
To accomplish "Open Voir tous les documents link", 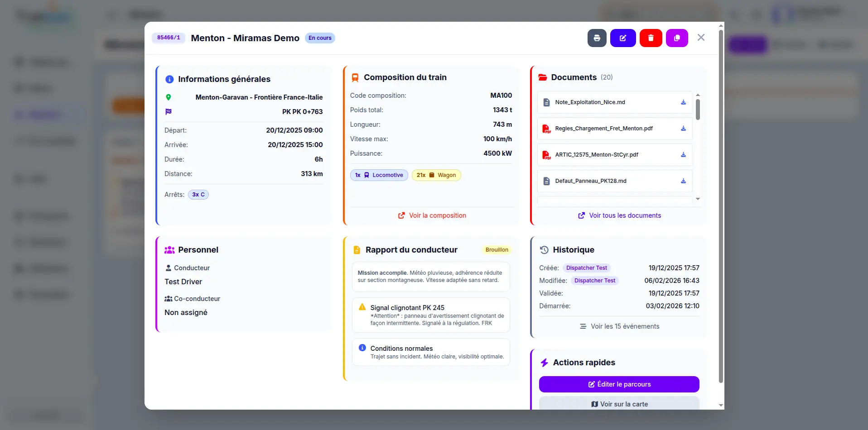I will click(x=619, y=215).
